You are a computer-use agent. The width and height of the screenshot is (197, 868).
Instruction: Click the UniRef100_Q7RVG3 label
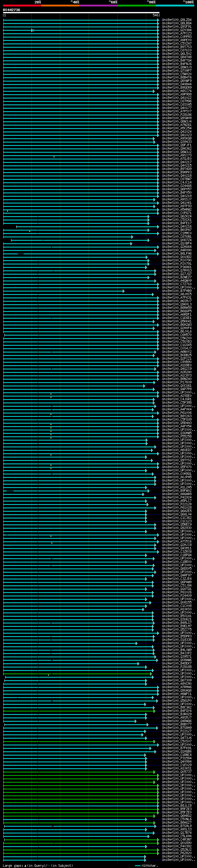click(176, 270)
